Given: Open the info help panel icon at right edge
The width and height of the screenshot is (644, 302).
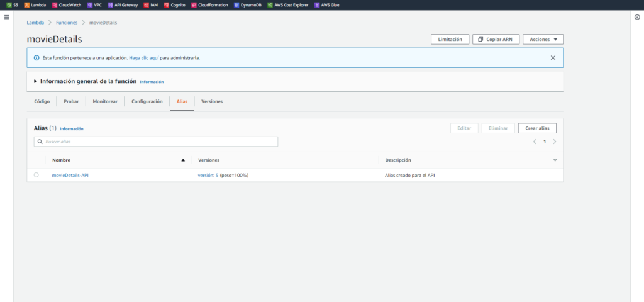Looking at the screenshot, I should (x=637, y=17).
